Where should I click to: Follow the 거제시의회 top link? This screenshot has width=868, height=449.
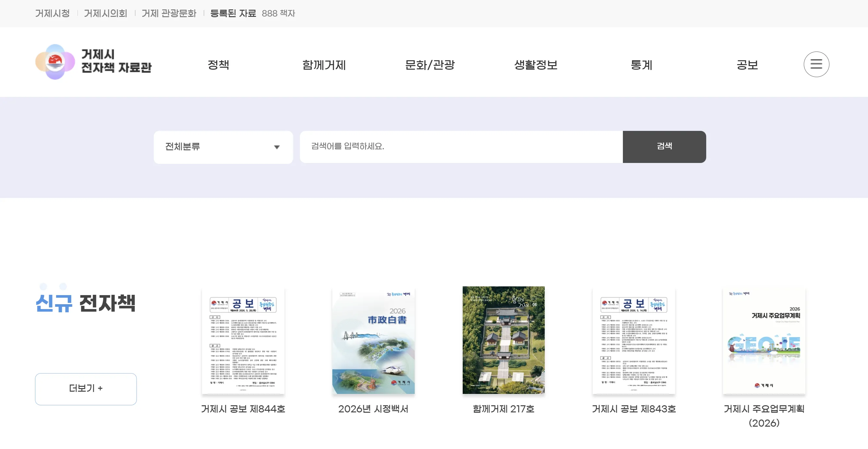point(105,14)
